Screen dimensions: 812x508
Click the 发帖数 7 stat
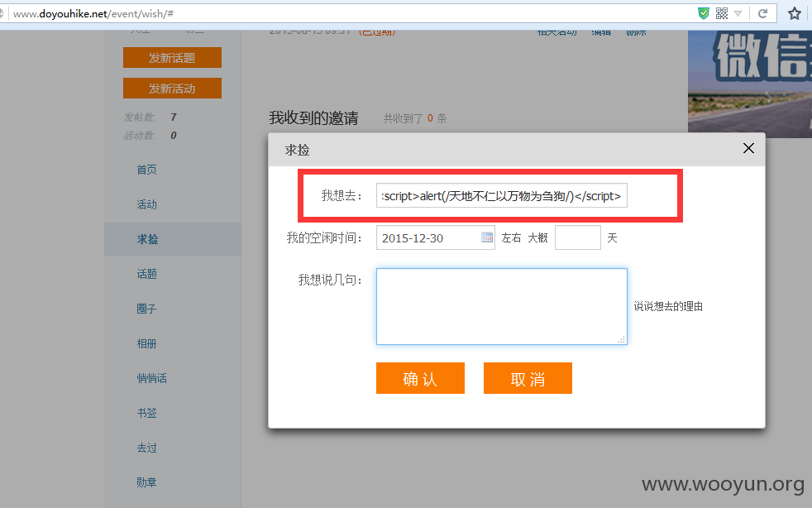[x=150, y=117]
